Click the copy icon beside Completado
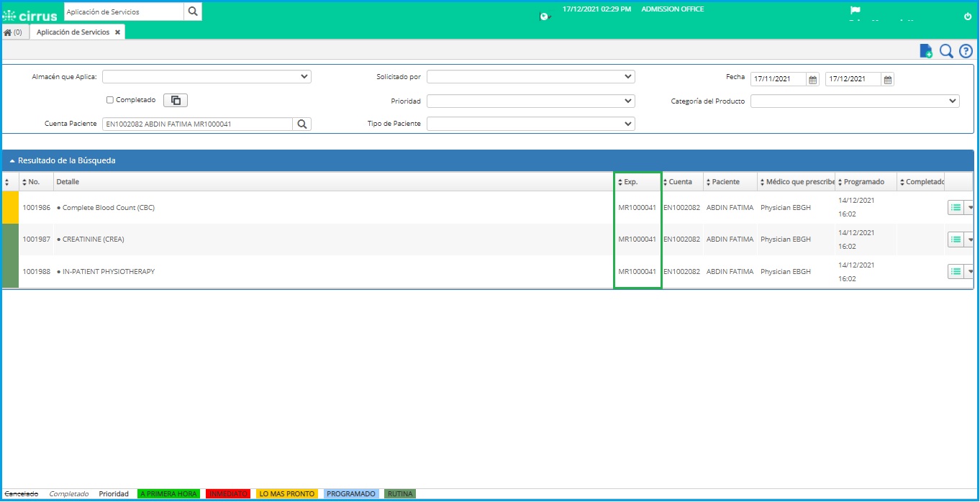This screenshot has width=980, height=502. tap(175, 100)
